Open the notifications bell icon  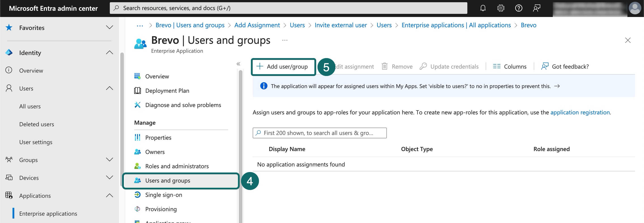click(483, 8)
